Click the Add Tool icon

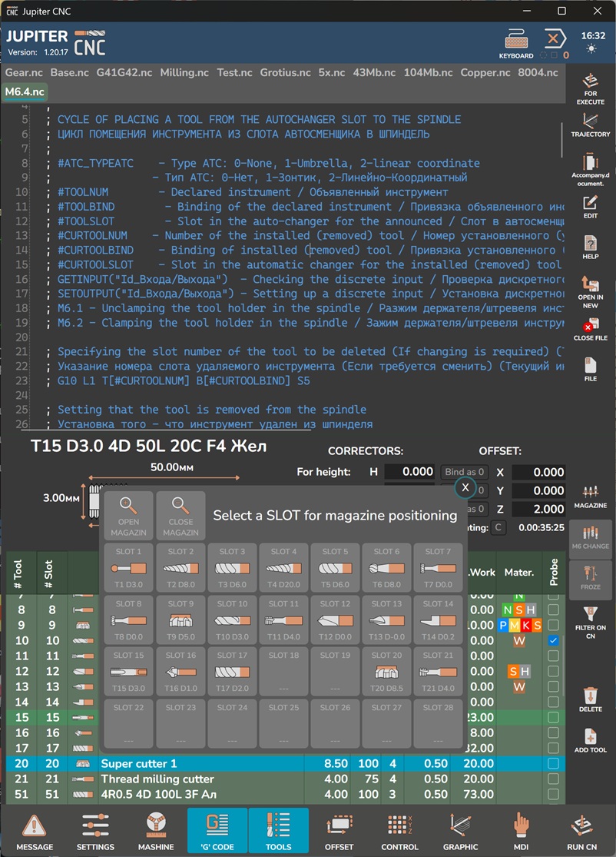coord(590,741)
